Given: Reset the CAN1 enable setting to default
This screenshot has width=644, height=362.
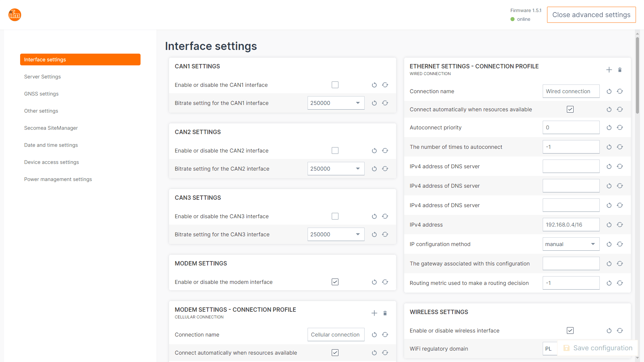Looking at the screenshot, I should click(x=374, y=85).
